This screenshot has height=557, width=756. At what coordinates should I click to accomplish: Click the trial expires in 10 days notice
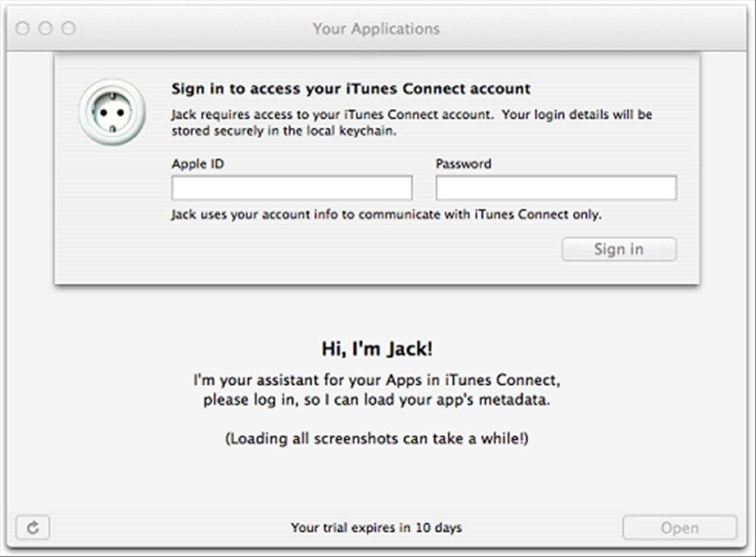[376, 527]
